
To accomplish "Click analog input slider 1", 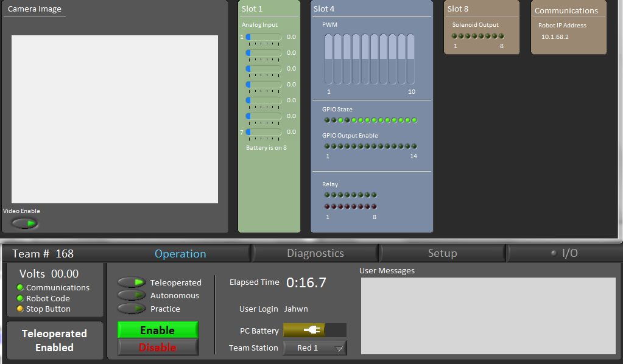I will pos(264,37).
